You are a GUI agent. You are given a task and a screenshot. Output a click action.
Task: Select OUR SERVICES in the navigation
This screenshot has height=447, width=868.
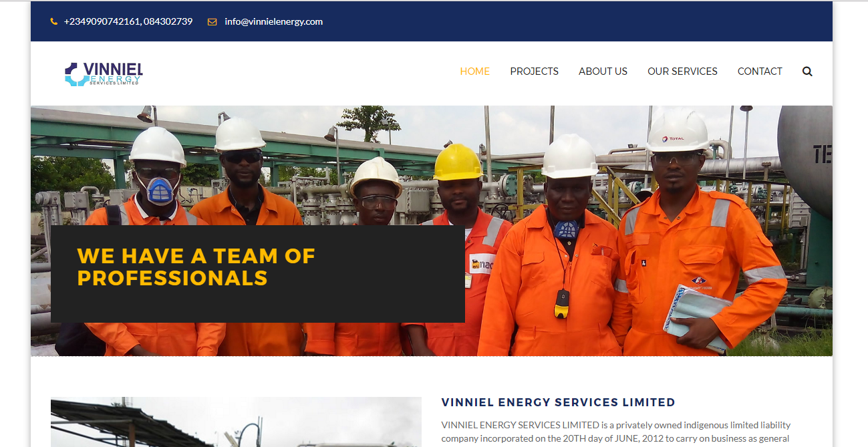682,71
